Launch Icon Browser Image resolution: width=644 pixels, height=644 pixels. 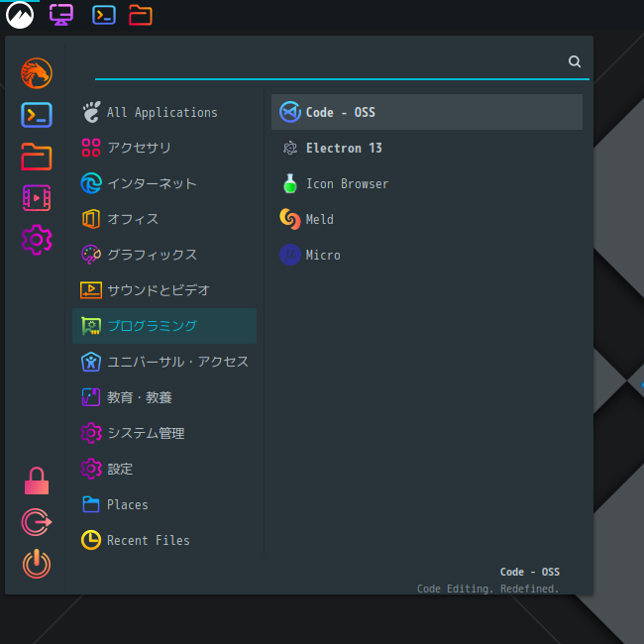[427, 183]
